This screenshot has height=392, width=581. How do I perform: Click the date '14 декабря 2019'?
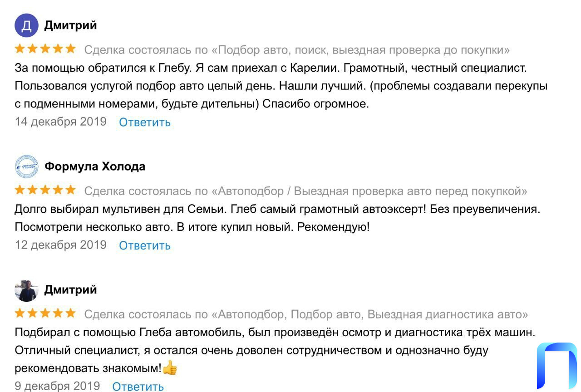[x=61, y=122]
